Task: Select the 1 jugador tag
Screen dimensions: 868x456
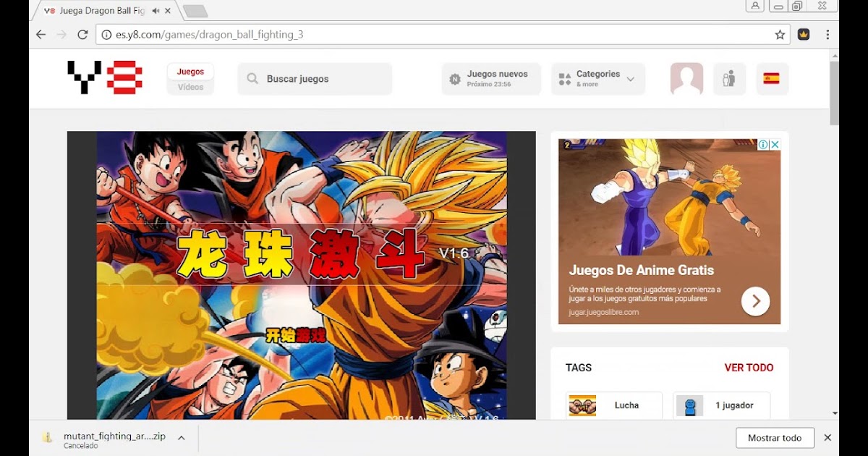Action: pos(722,405)
